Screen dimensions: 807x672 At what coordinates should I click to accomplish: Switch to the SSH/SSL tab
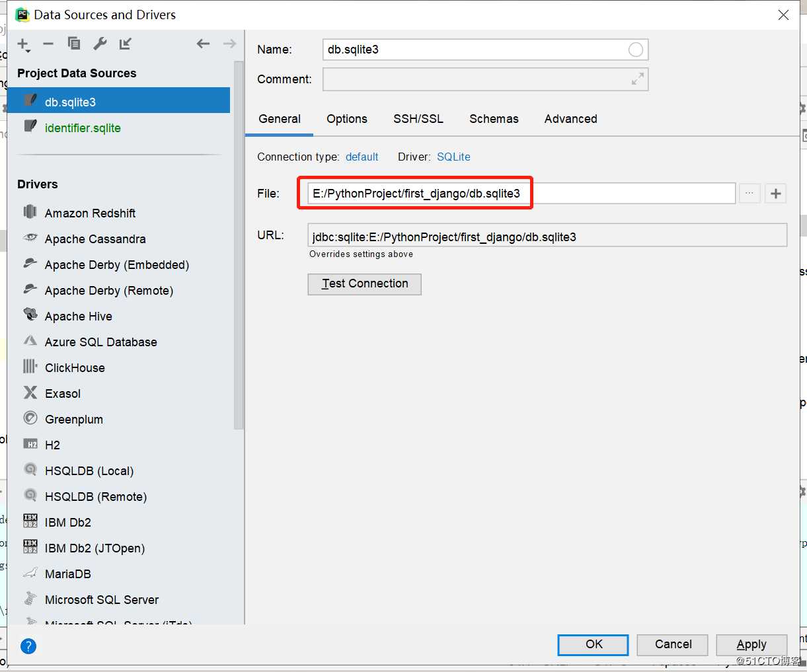(x=418, y=119)
